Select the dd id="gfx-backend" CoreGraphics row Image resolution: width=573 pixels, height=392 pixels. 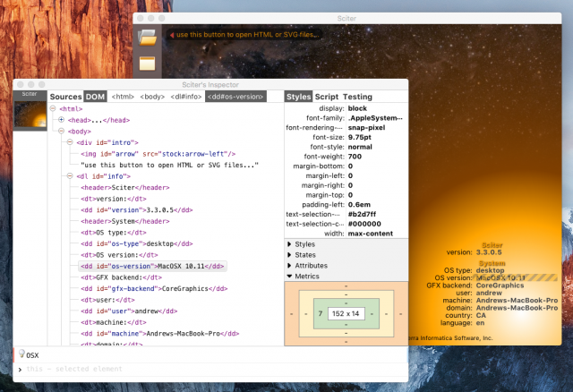154,288
